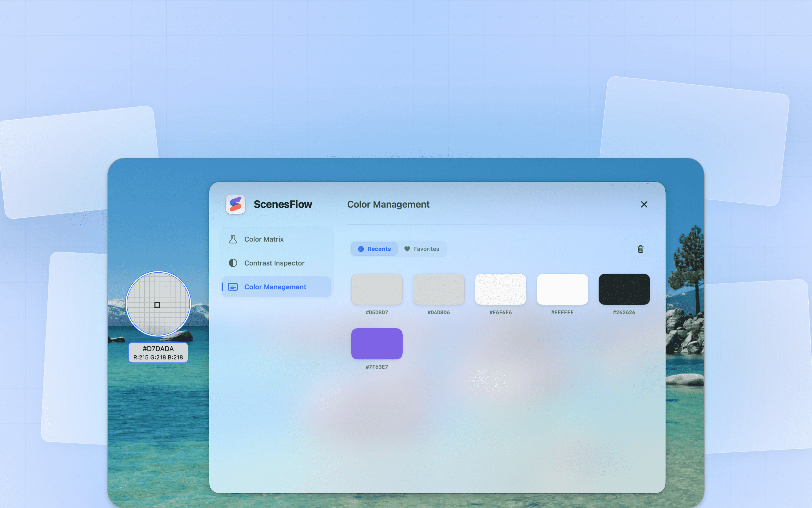Open Color Matrix section
The width and height of the screenshot is (812, 508).
point(277,239)
